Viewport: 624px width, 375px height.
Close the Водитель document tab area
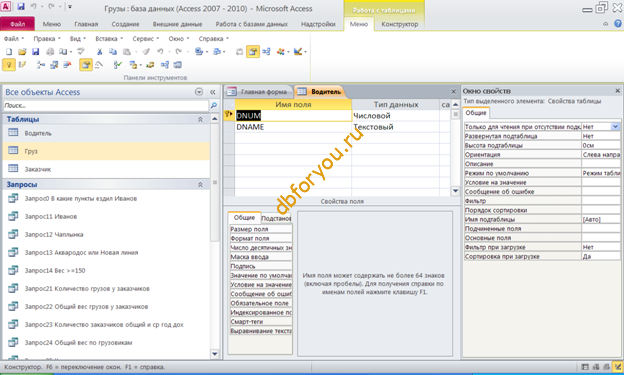pyautogui.click(x=453, y=92)
